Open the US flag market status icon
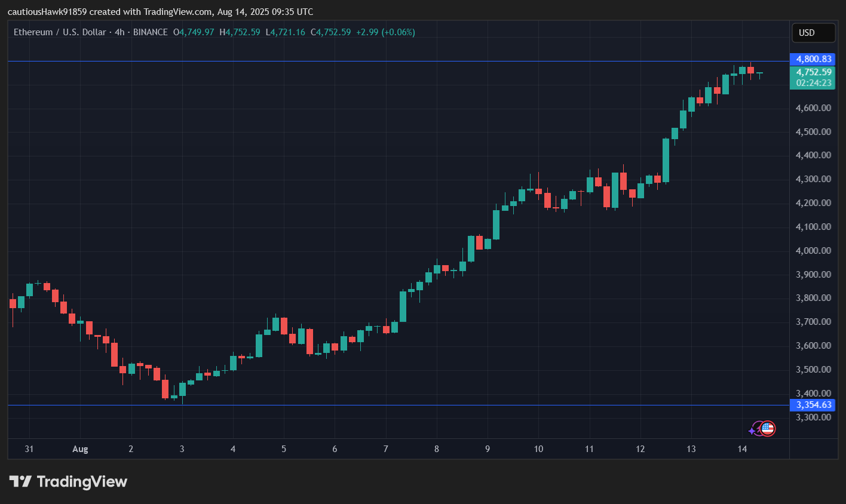The width and height of the screenshot is (846, 504). tap(768, 428)
